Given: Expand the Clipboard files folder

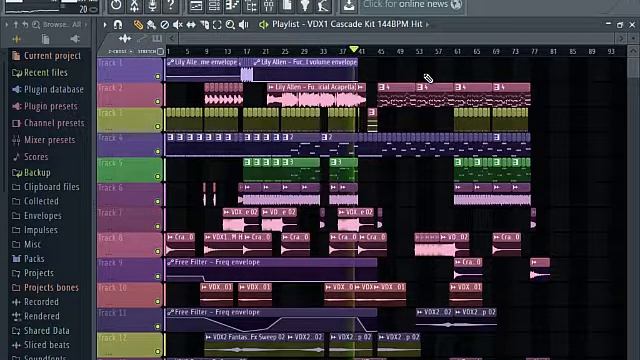Looking at the screenshot, I should 46,187.
